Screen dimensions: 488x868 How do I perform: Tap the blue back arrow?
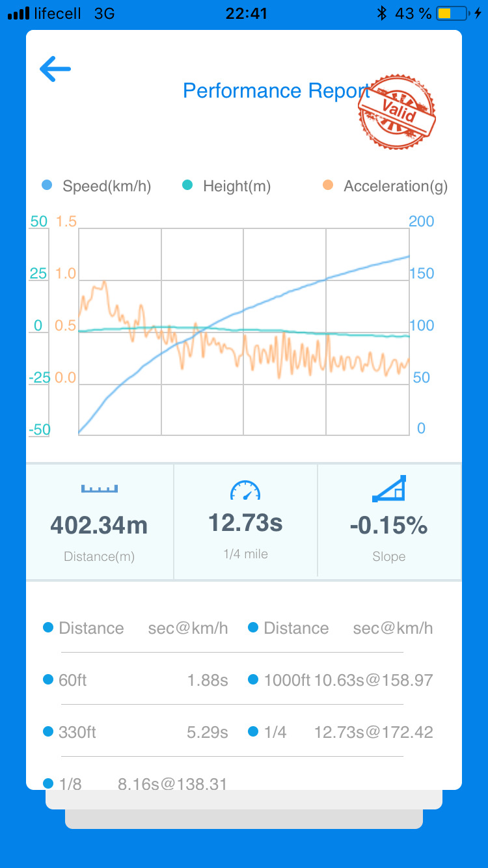[x=55, y=69]
